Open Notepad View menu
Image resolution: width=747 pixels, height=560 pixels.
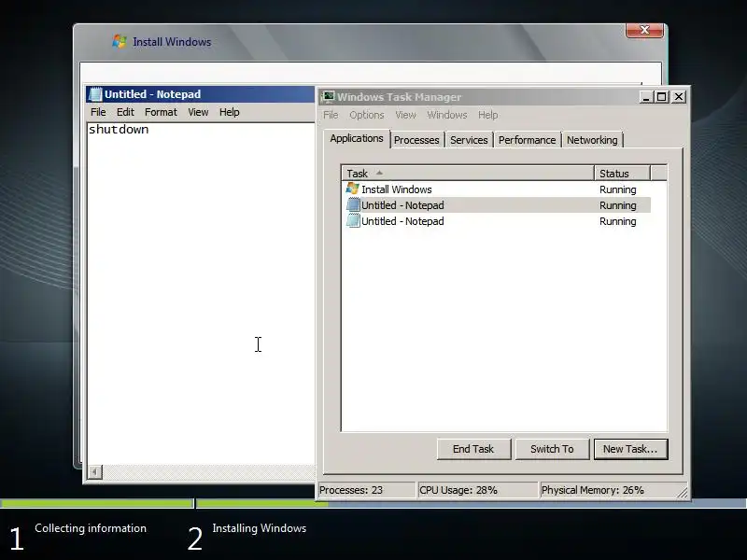click(198, 112)
